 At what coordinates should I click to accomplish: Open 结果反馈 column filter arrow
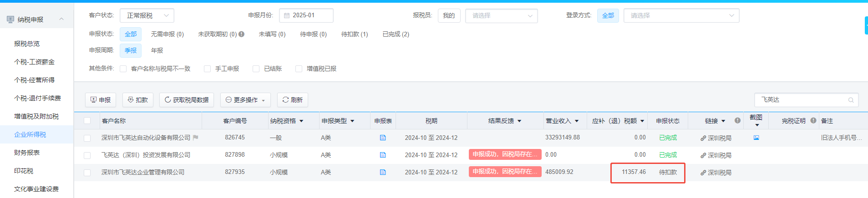519,121
